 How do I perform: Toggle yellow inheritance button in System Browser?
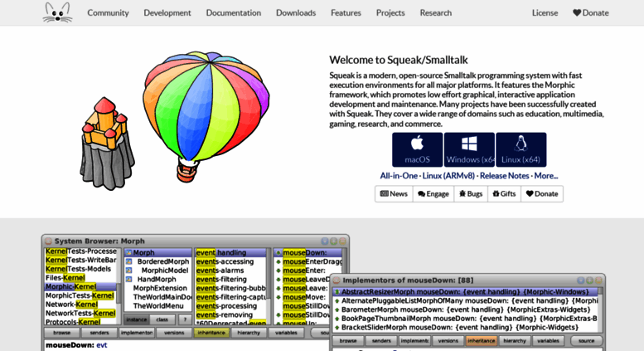click(211, 333)
